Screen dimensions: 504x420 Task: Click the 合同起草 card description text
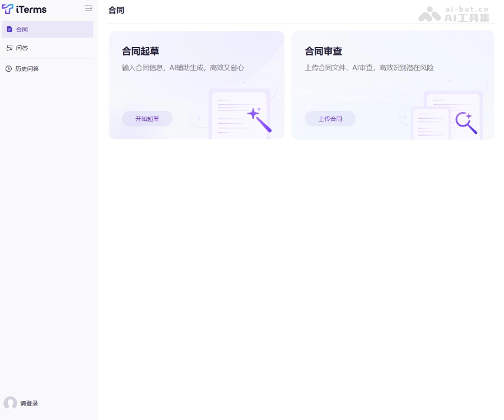[x=183, y=68]
